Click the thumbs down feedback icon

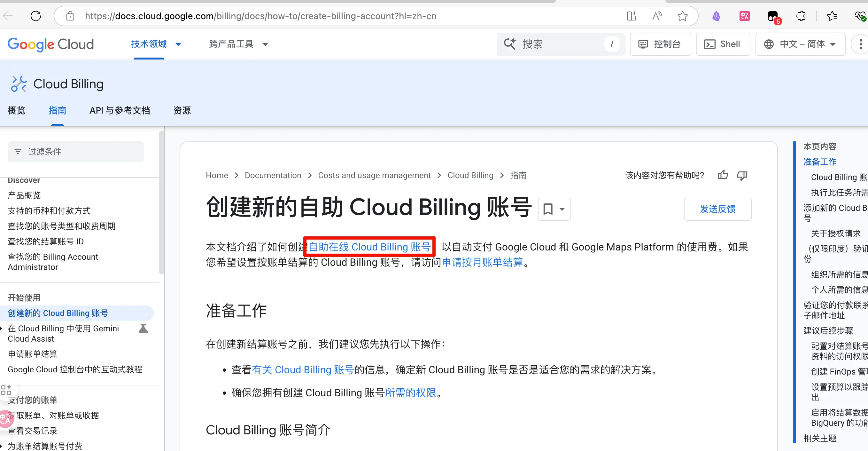tap(742, 175)
